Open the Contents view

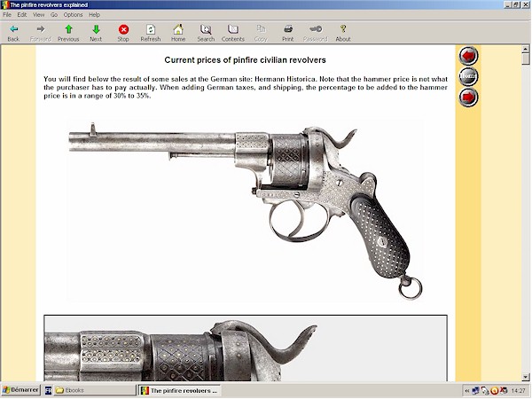pyautogui.click(x=233, y=34)
